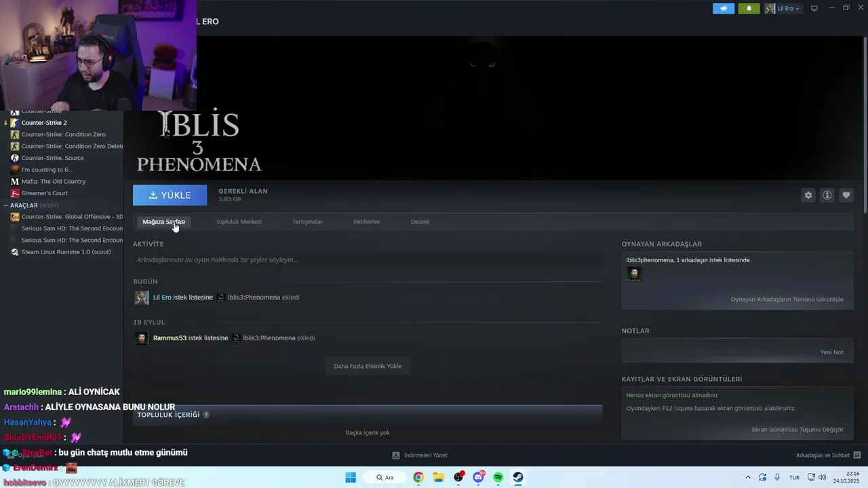Viewport: 868px width, 488px height.
Task: Click the Streamer's Court game icon
Action: click(15, 193)
